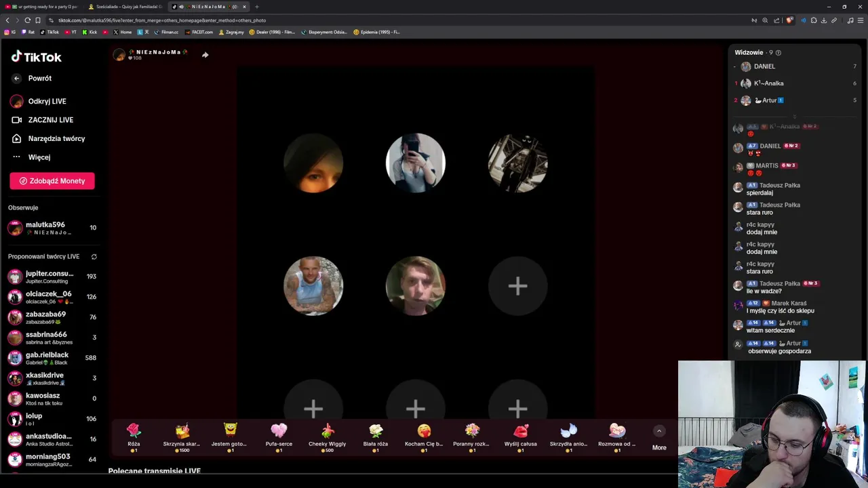Open ZACZNIJ LIVE

(43, 120)
